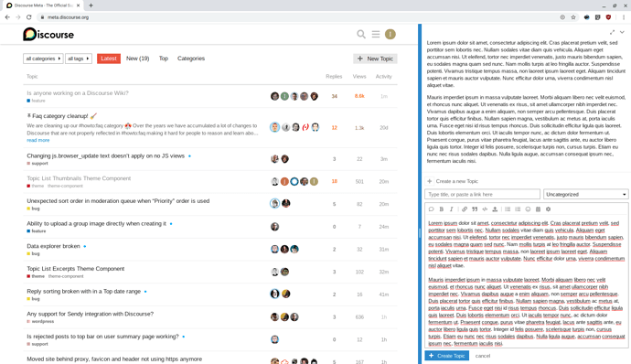Insert a numbered list in composer

pyautogui.click(x=518, y=209)
